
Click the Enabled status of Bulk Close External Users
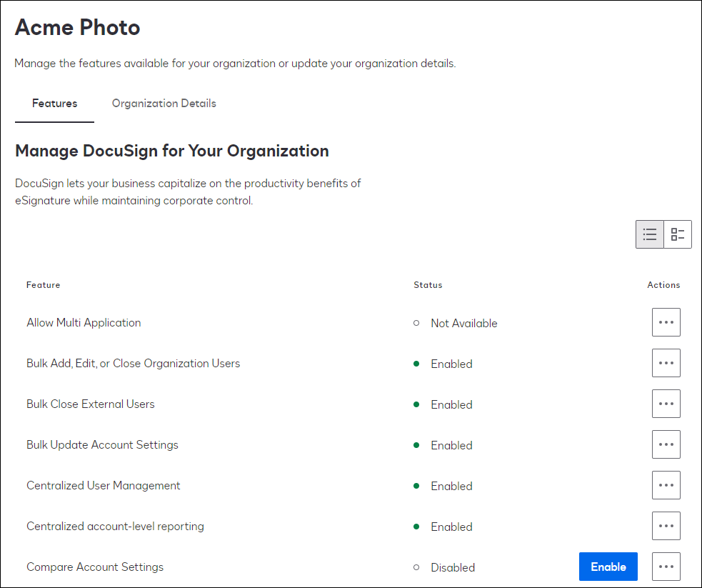(451, 404)
